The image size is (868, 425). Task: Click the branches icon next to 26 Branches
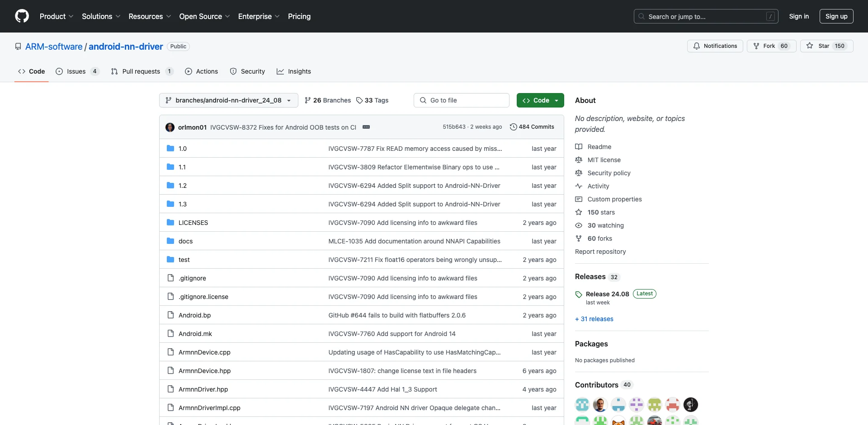coord(308,100)
